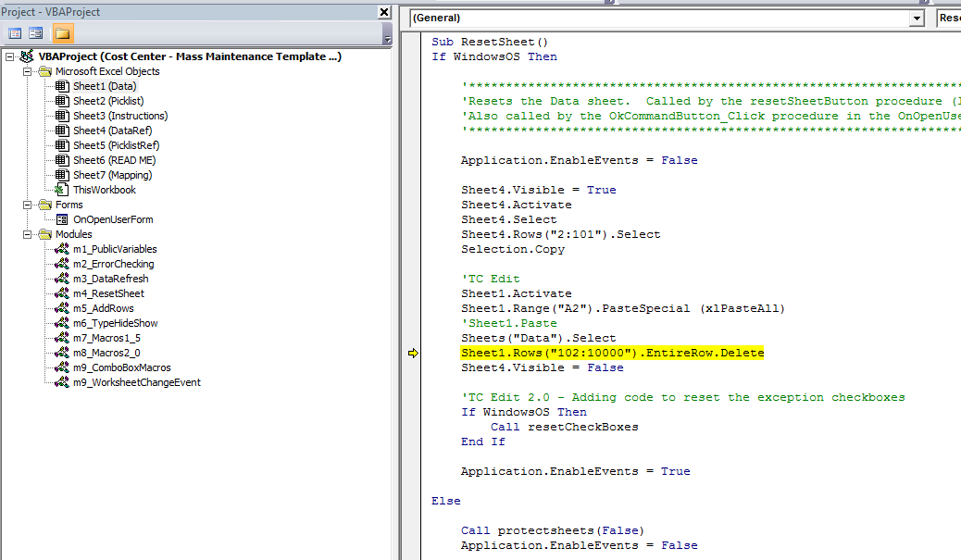The width and height of the screenshot is (961, 560).
Task: Collapse the Modules folder
Action: coord(26,234)
